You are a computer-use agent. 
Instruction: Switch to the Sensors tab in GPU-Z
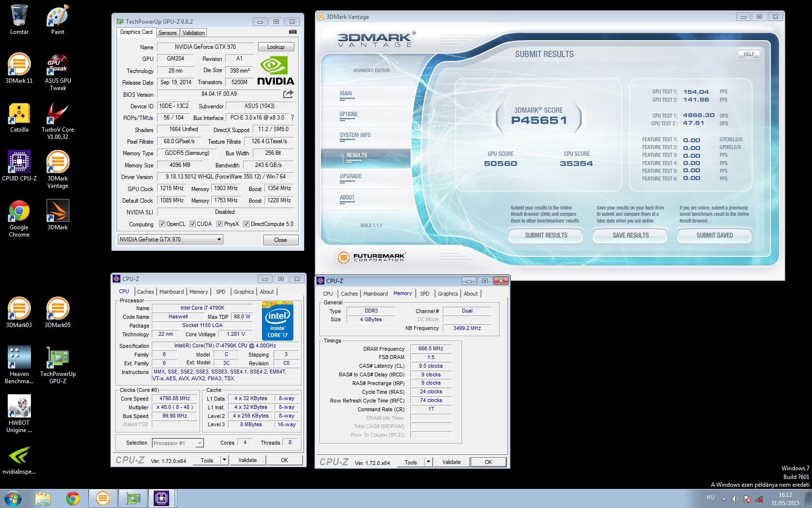tap(168, 33)
